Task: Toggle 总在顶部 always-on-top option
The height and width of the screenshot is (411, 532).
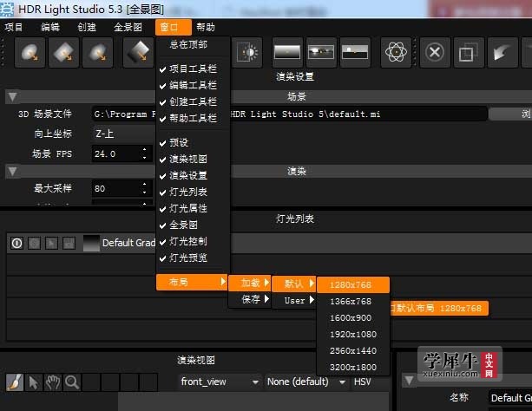Action: point(193,44)
